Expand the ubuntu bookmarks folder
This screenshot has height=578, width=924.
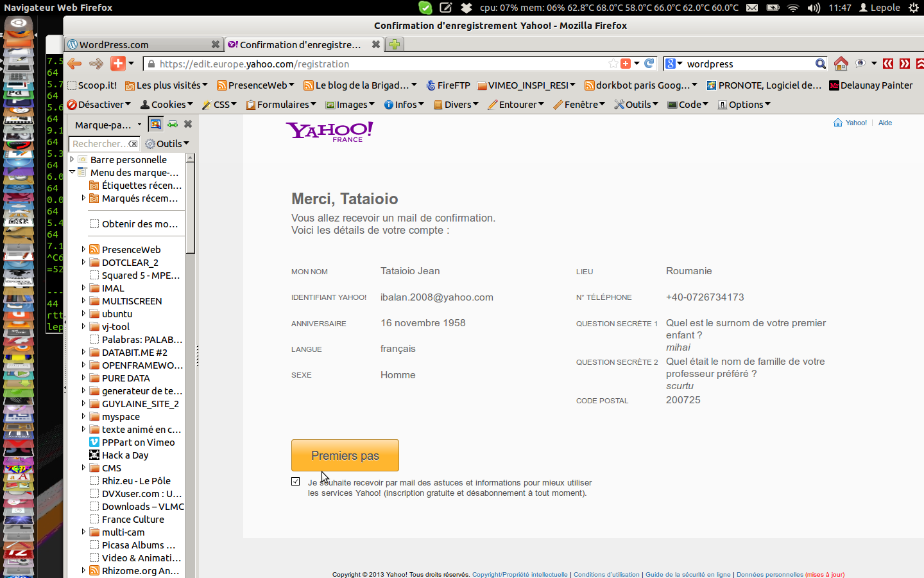83,313
